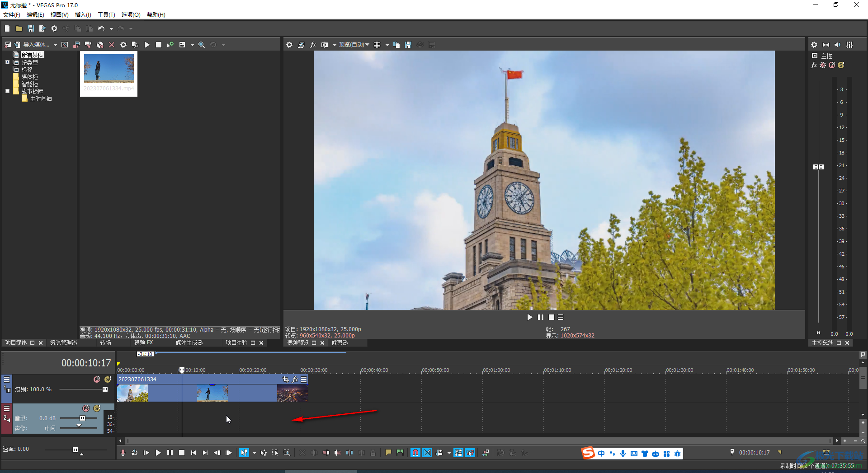Click the Event Pan/Crop icon on clip 202307061334

click(x=285, y=379)
